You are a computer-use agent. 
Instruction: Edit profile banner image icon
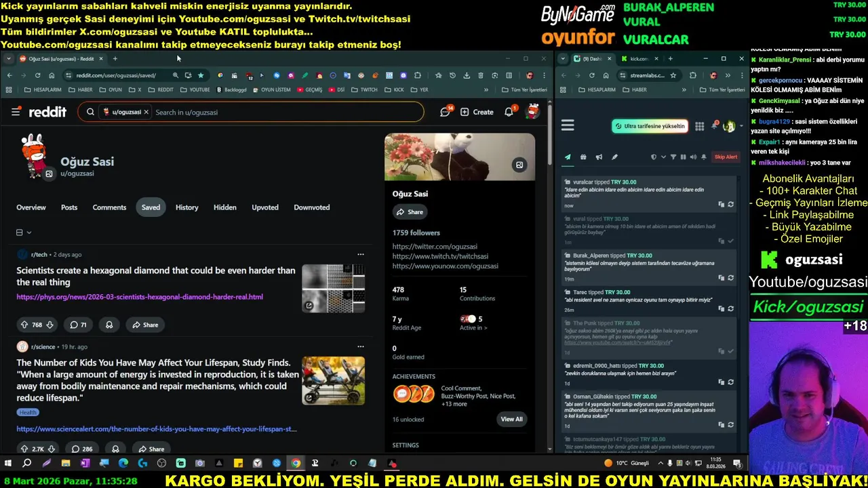pyautogui.click(x=519, y=165)
